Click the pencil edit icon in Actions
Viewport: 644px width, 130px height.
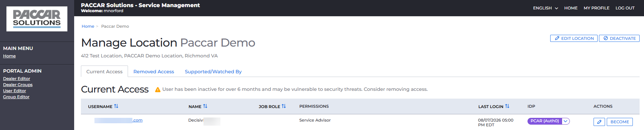[599, 122]
